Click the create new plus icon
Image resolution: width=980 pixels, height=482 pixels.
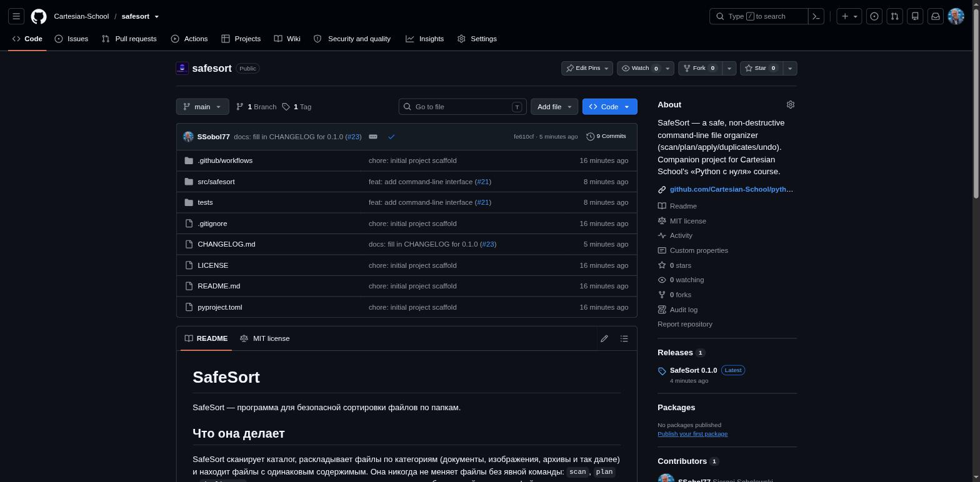click(845, 16)
